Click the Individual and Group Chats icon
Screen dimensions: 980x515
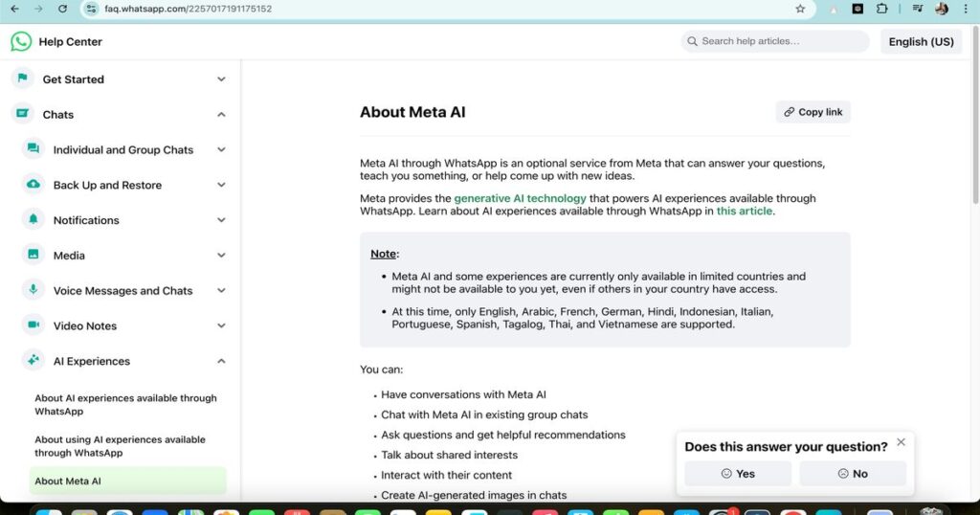tap(33, 148)
